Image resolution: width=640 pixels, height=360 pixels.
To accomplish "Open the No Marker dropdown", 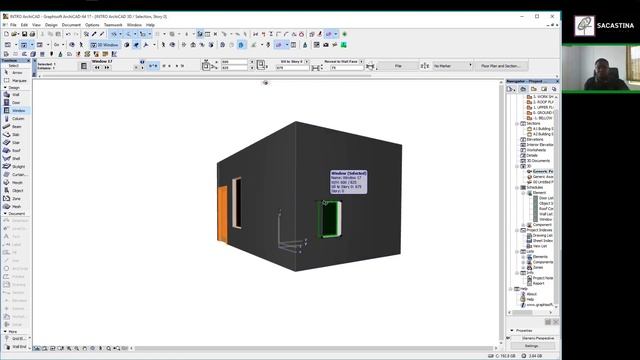I will pyautogui.click(x=452, y=66).
